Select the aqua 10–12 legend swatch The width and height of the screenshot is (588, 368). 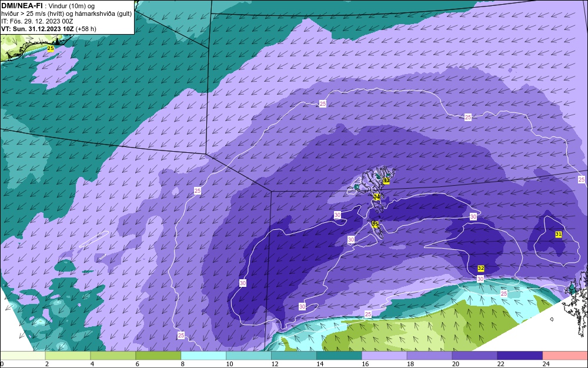pos(249,356)
